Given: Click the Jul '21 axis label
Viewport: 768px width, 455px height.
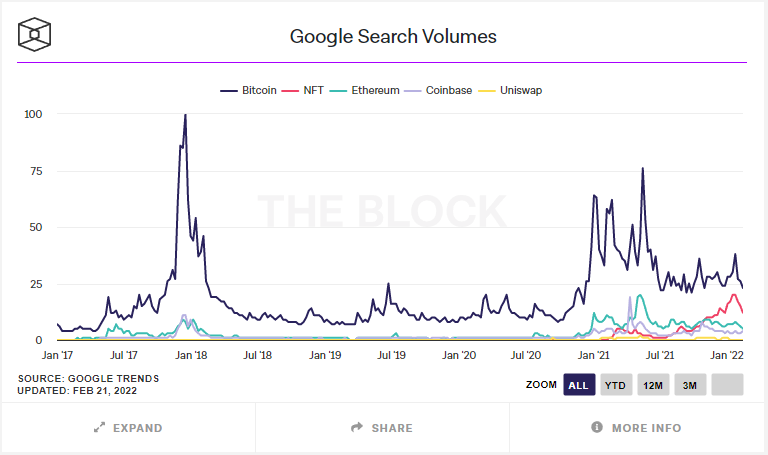Looking at the screenshot, I should (x=660, y=355).
